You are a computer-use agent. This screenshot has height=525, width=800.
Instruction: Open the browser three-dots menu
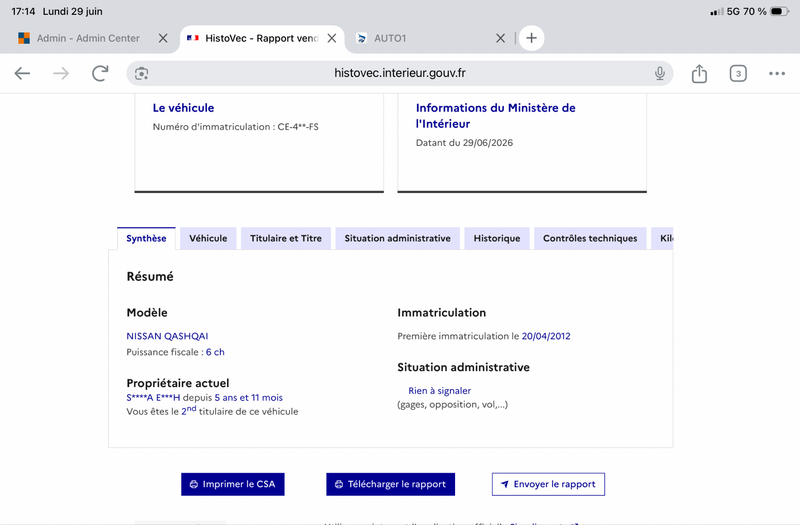coord(777,73)
